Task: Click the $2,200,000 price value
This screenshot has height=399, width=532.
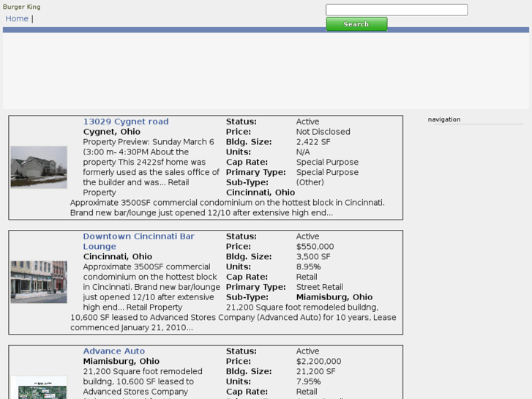Action: (318, 362)
